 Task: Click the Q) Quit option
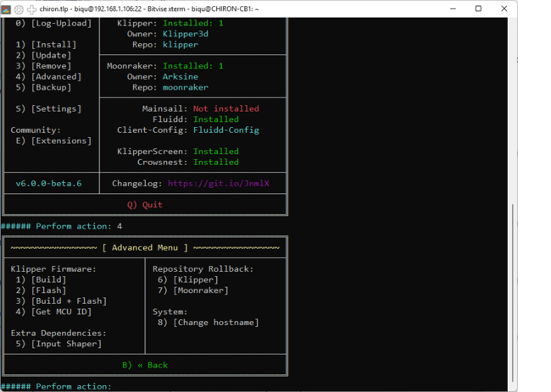(145, 205)
